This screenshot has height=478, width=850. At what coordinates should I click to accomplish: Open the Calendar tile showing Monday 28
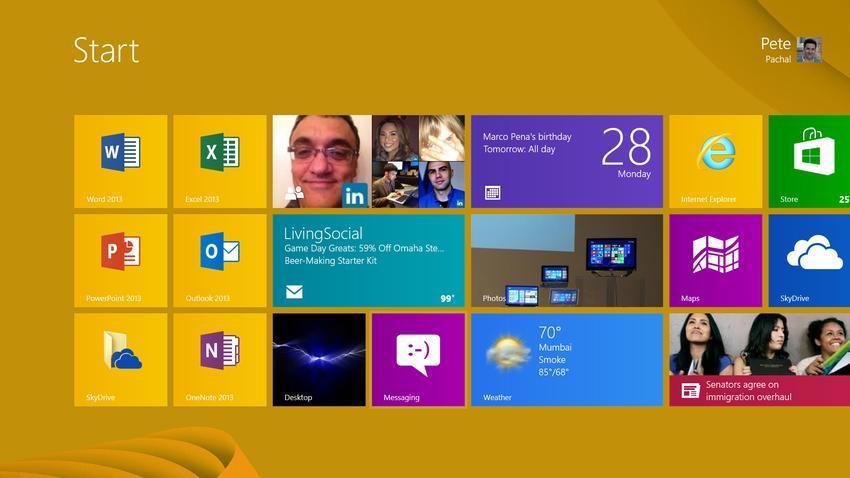point(566,161)
